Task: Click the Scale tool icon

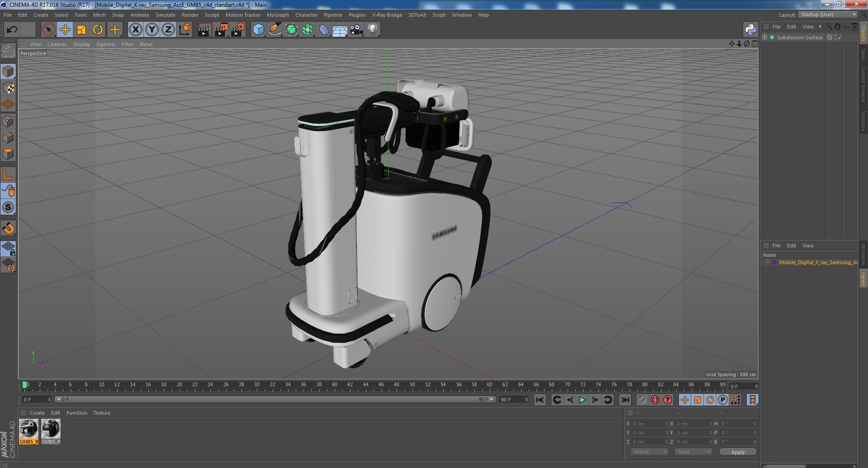Action: (x=81, y=30)
